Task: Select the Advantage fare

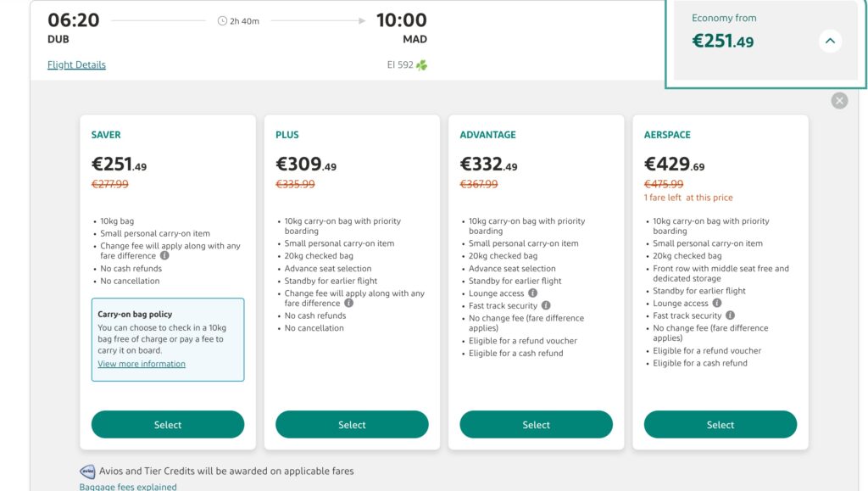Action: (536, 425)
